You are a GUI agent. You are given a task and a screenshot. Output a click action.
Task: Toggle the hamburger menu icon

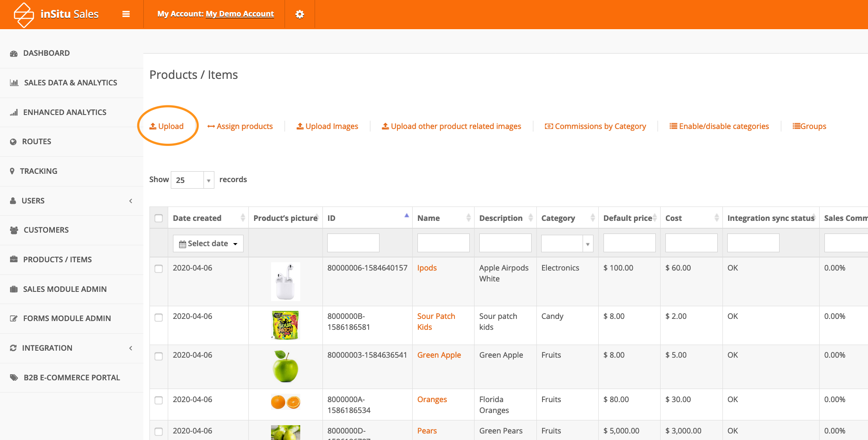click(126, 14)
